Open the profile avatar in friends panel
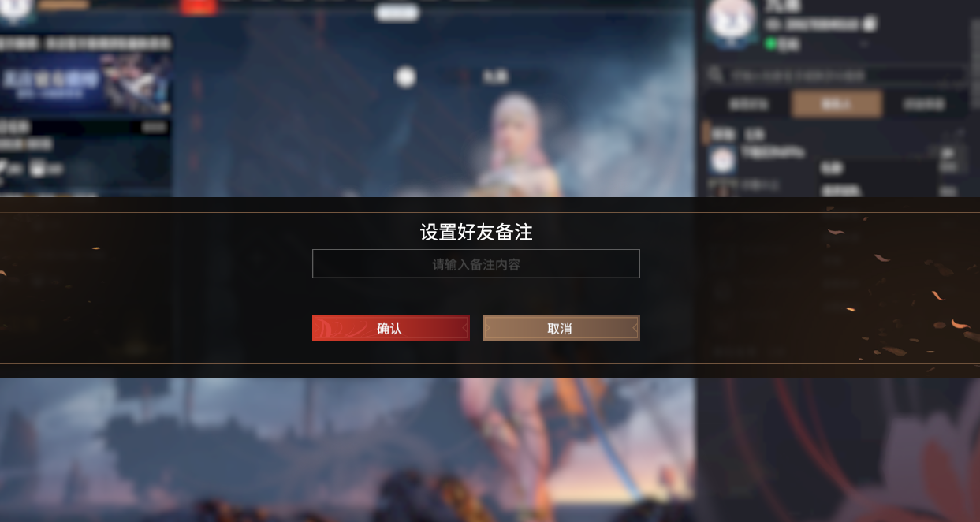The height and width of the screenshot is (522, 980). click(732, 21)
